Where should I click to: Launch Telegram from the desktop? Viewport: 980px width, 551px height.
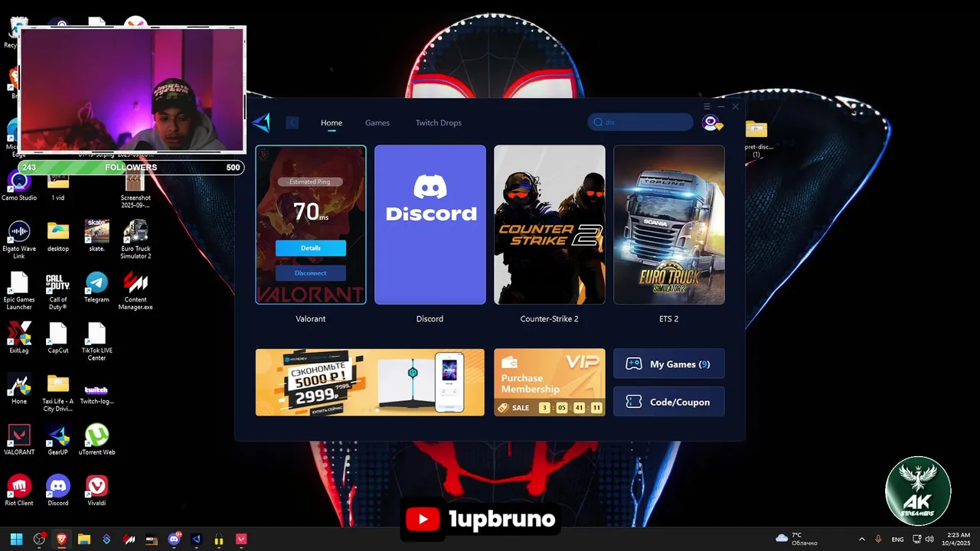96,287
